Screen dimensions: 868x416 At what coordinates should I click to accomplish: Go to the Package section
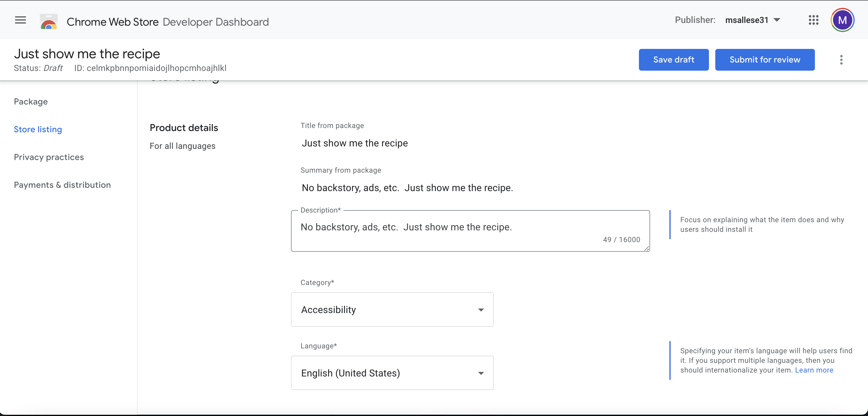[x=31, y=101]
